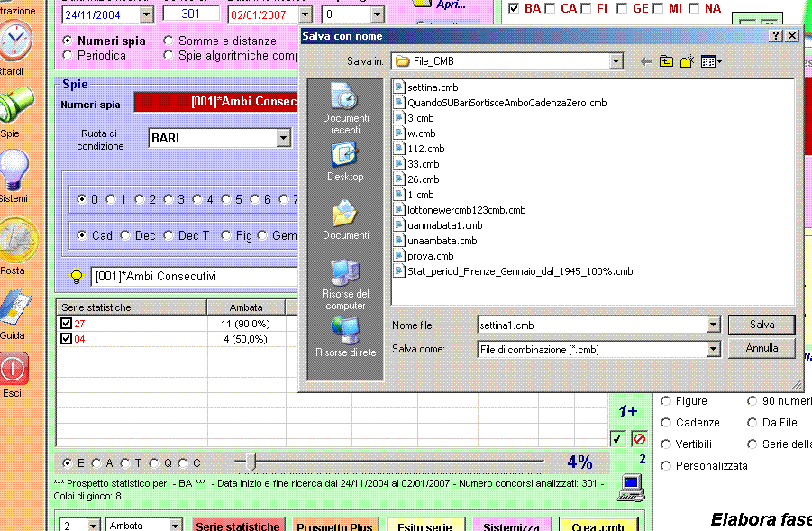
Task: Create new folder in save dialog toolbar
Action: [x=688, y=61]
